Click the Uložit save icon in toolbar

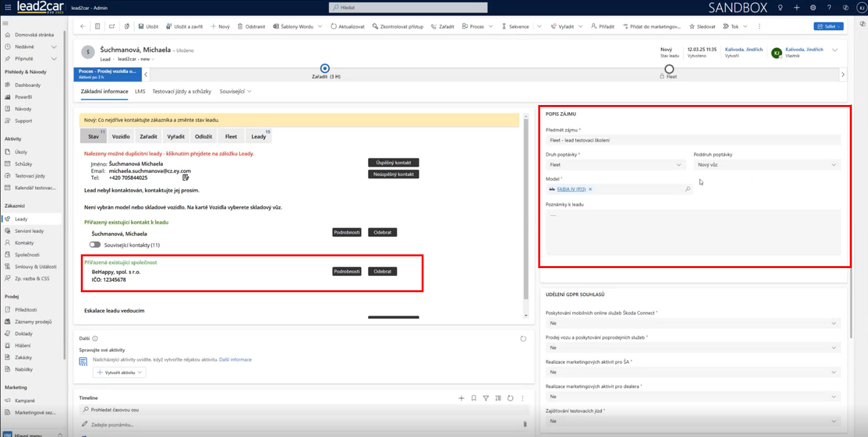point(141,27)
